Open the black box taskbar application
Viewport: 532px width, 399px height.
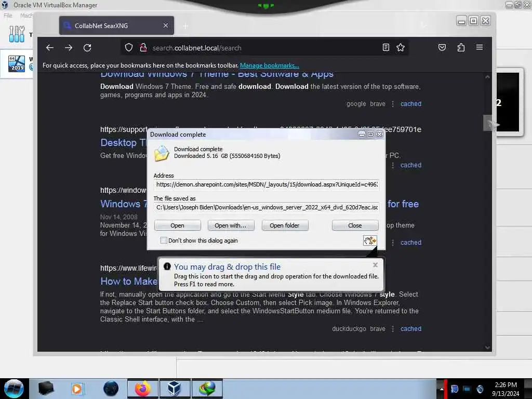pyautogui.click(x=46, y=389)
